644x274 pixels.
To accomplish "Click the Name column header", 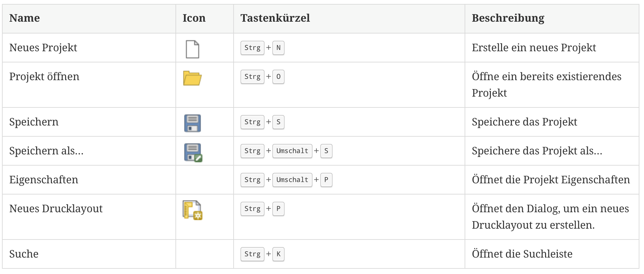I will click(x=25, y=18).
